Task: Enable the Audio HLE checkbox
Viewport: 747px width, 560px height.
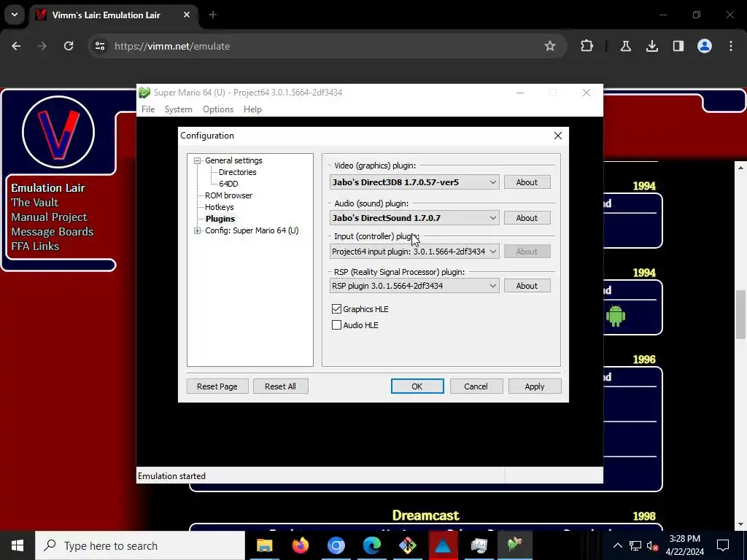Action: [336, 325]
